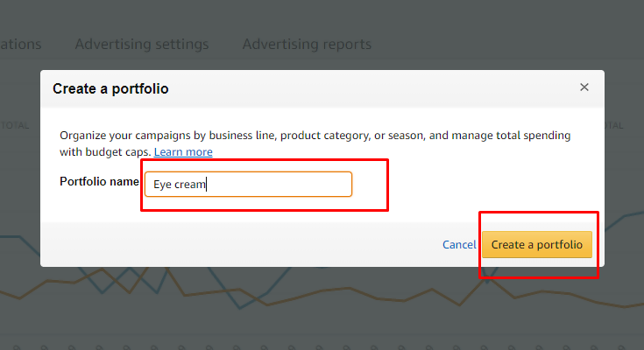
Task: Open the Learn more link
Action: (183, 152)
